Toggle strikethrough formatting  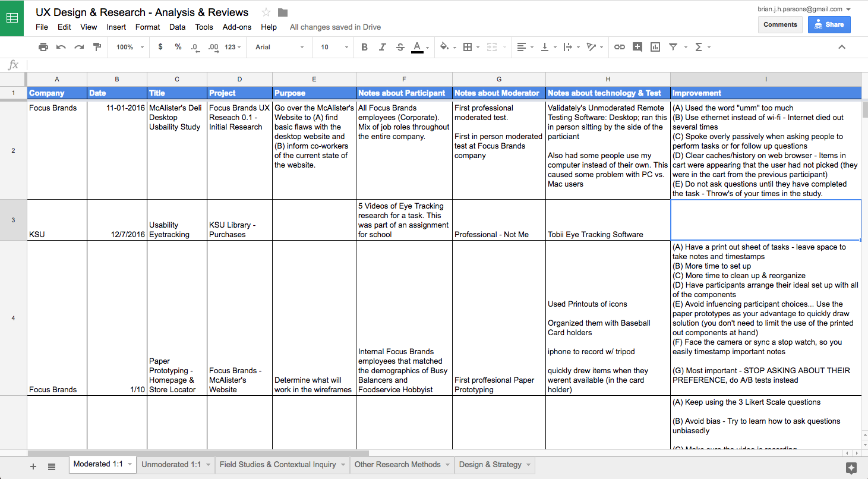(x=400, y=47)
